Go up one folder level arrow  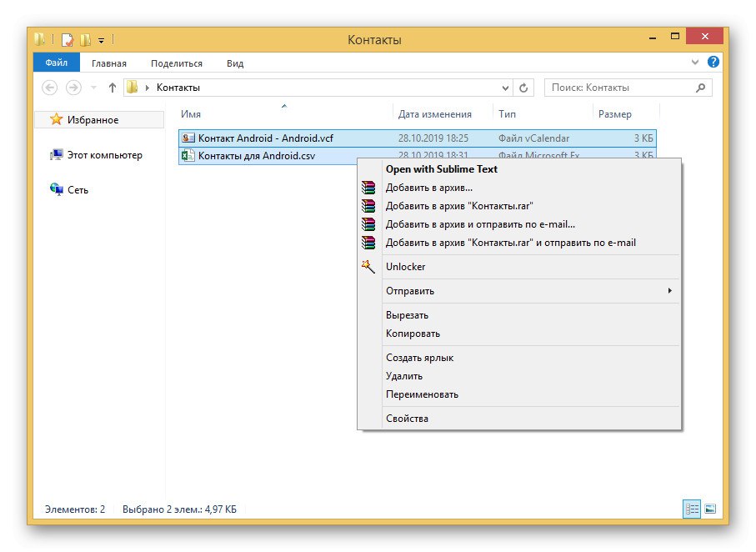[x=113, y=88]
